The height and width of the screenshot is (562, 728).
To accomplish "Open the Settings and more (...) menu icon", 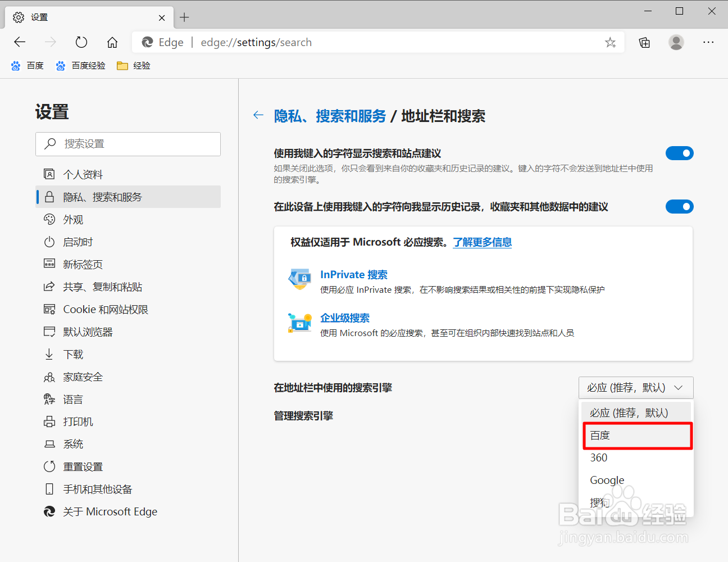I will click(x=708, y=42).
